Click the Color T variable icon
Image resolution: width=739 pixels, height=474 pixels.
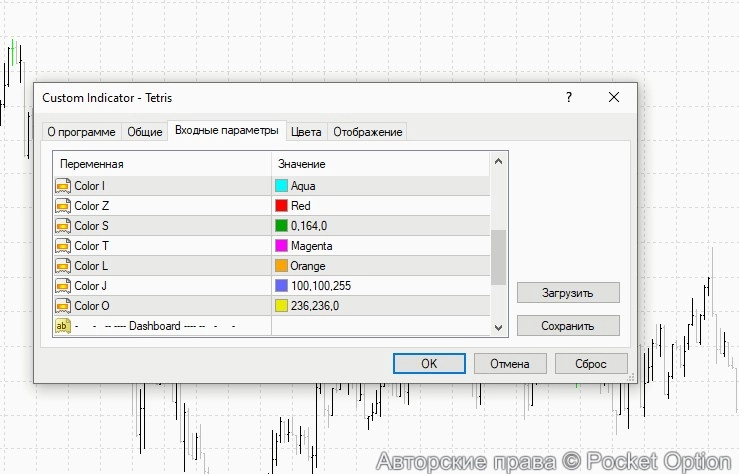tap(63, 246)
